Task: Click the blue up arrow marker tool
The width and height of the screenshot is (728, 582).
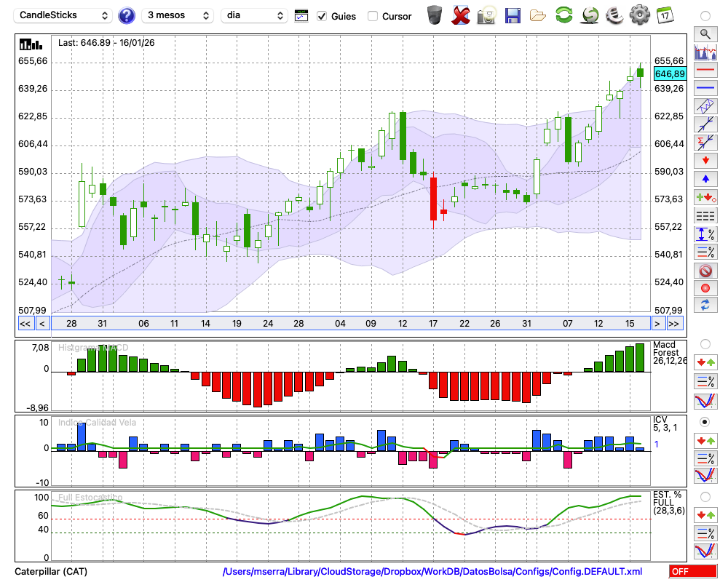Action: (705, 179)
